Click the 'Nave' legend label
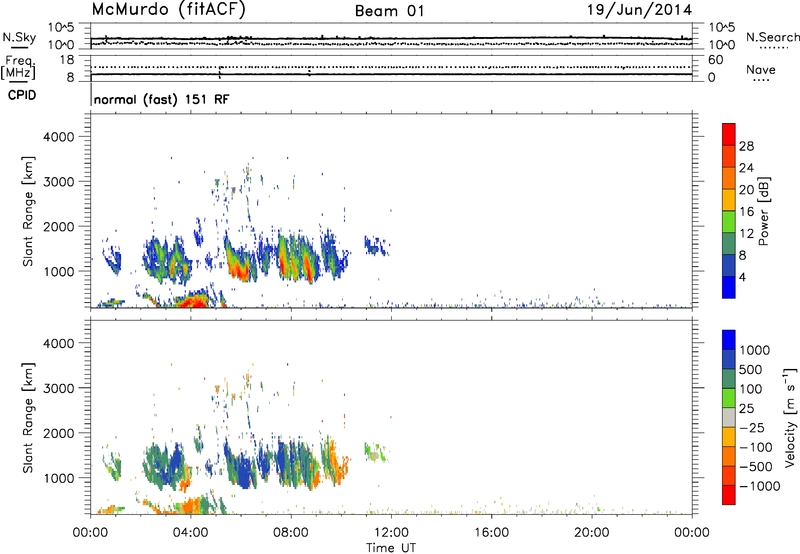Viewport: 800px width, 554px height. tap(761, 69)
